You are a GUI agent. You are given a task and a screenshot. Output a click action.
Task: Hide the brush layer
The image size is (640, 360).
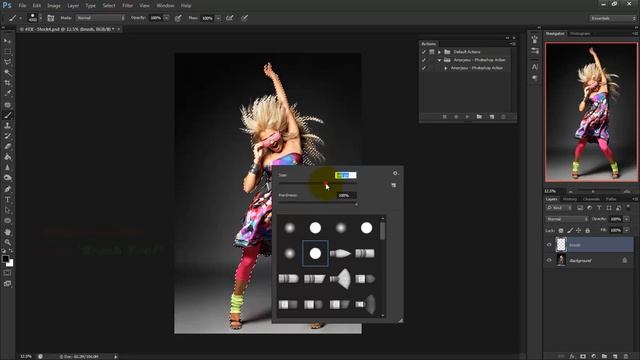point(549,245)
